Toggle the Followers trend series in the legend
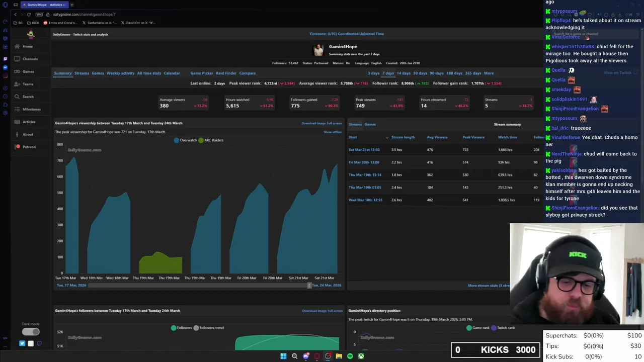The image size is (644, 362). (x=209, y=328)
